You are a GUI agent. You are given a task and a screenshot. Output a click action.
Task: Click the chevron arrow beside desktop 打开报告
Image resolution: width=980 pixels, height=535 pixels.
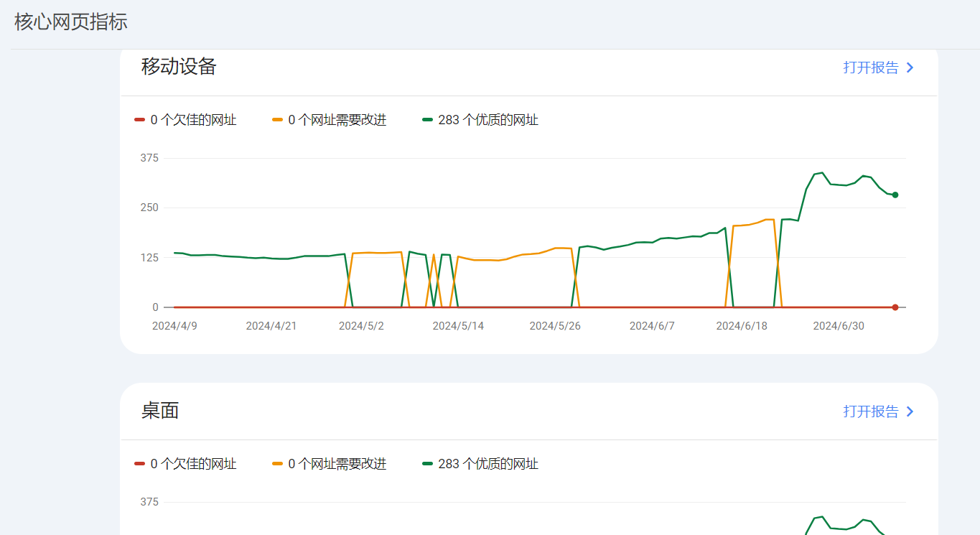910,411
